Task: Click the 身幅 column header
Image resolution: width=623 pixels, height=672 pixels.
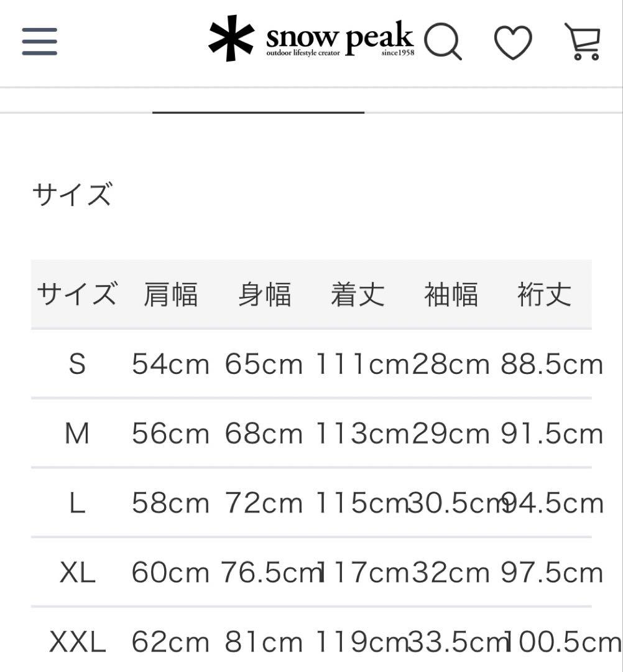Action: (x=264, y=294)
